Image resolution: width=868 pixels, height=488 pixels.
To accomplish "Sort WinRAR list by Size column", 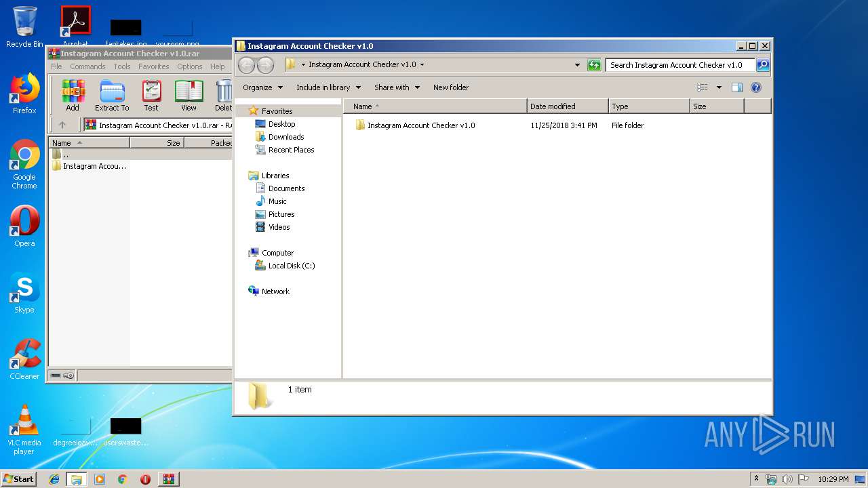I will pos(157,142).
